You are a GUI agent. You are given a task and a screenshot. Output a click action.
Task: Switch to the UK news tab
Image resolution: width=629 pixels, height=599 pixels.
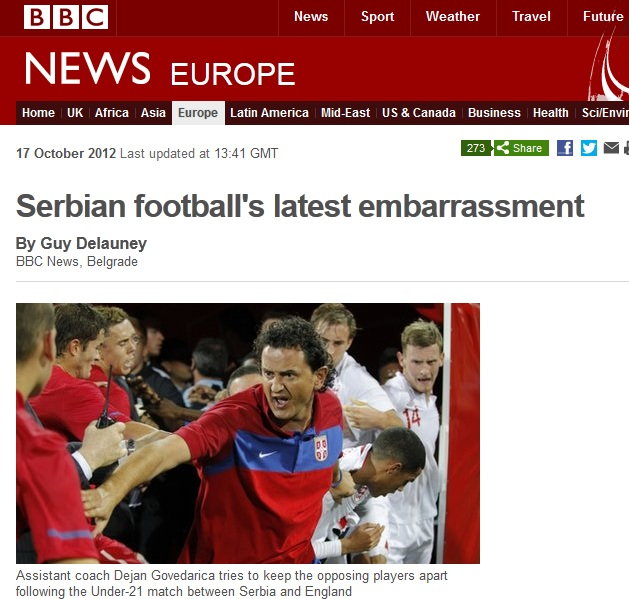75,113
